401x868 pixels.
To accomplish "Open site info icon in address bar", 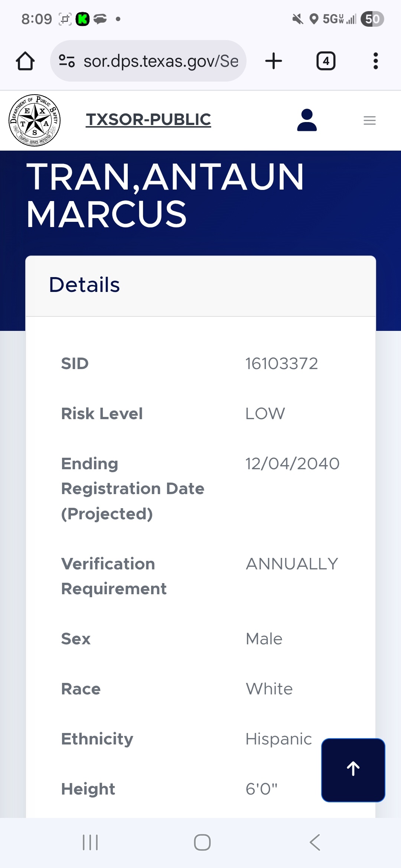I will 67,61.
